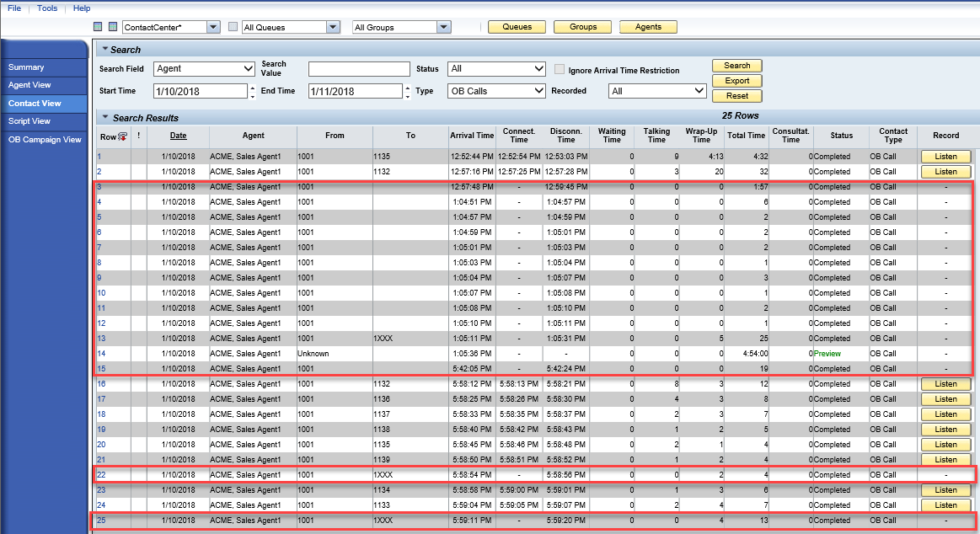Click the Queues button
This screenshot has height=534, width=980.
click(517, 27)
